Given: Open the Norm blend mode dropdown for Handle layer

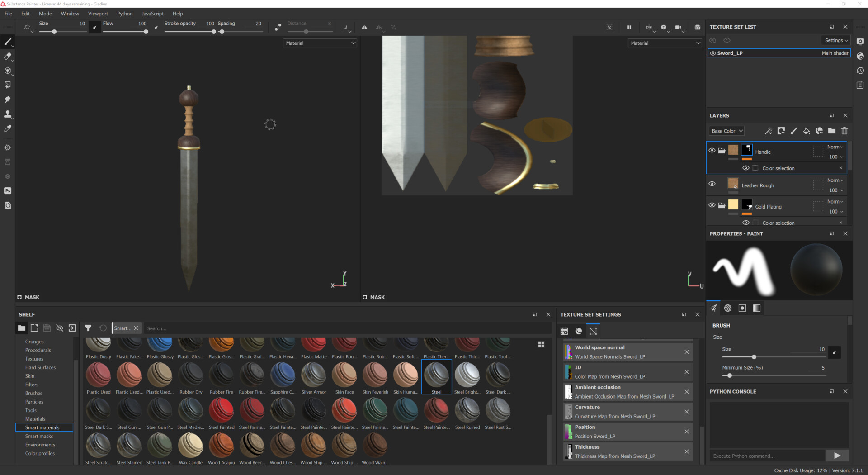Looking at the screenshot, I should click(x=834, y=147).
